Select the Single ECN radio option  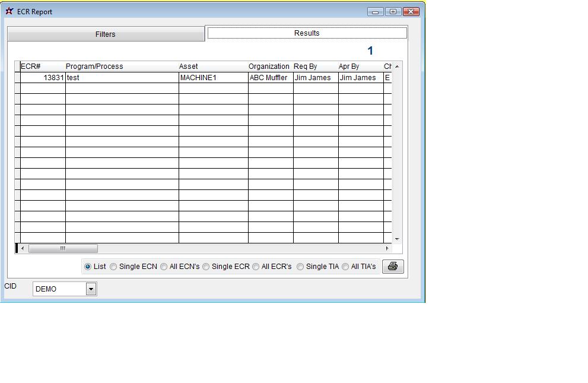[113, 267]
